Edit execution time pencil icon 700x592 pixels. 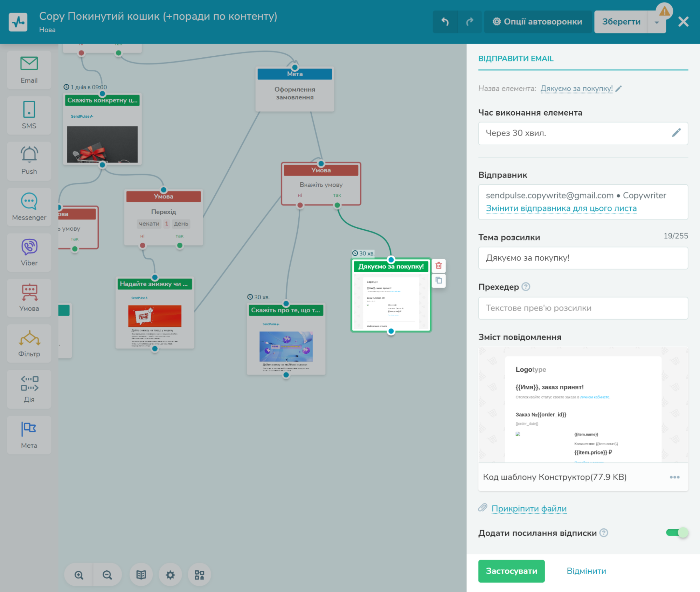(x=676, y=133)
